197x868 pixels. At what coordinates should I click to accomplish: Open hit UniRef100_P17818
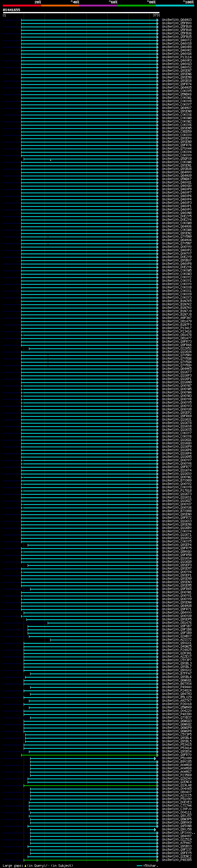(177, 491)
